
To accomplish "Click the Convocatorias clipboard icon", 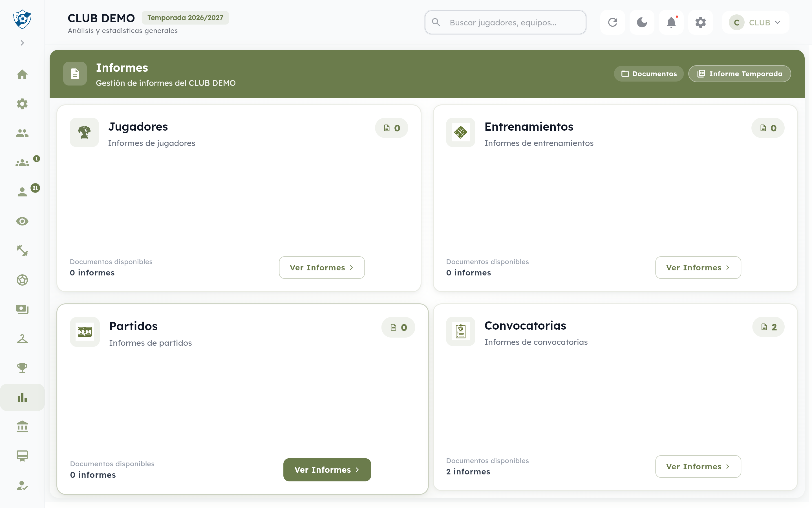I will (461, 332).
